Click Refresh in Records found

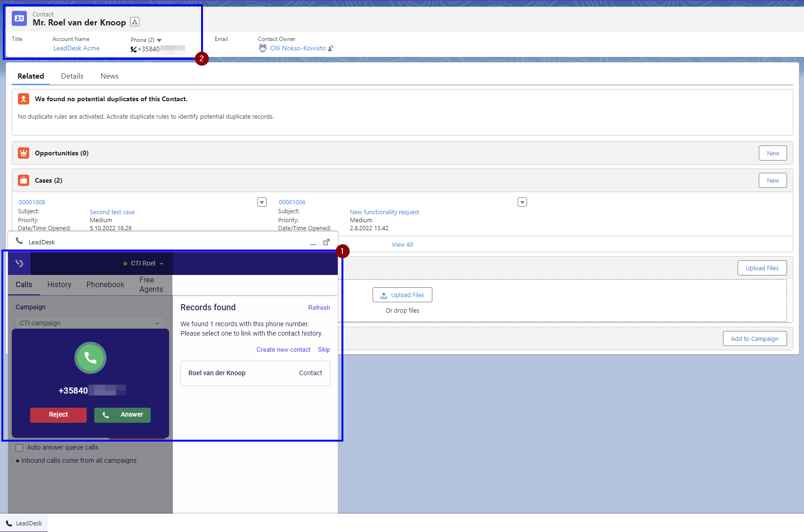[319, 307]
